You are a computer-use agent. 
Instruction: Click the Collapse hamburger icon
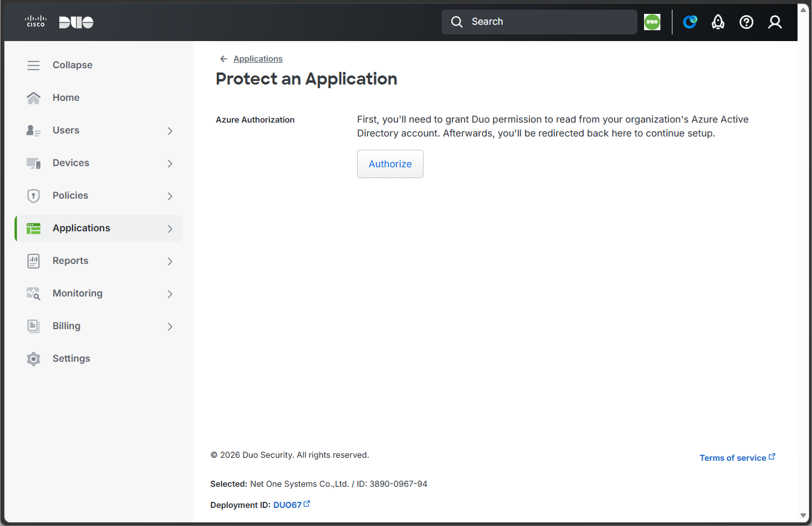34,65
